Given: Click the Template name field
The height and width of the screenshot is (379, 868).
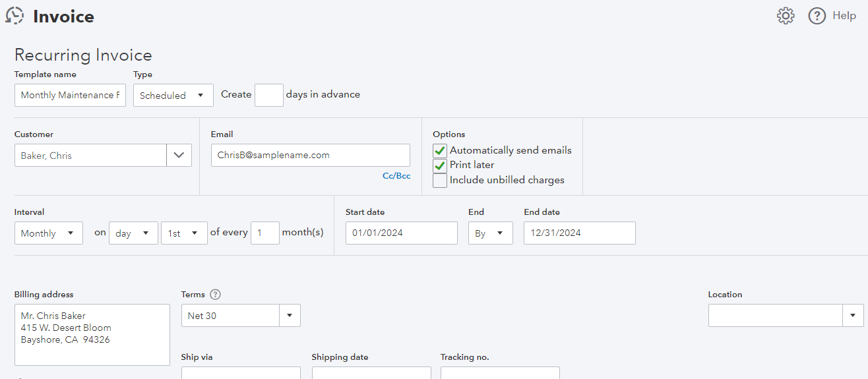Looking at the screenshot, I should (x=70, y=95).
